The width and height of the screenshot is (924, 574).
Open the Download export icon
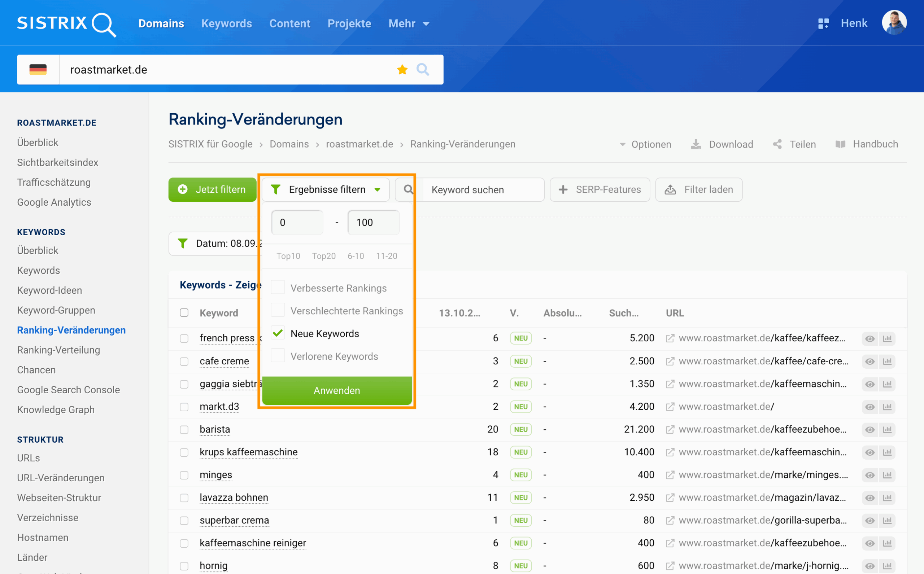tap(696, 144)
